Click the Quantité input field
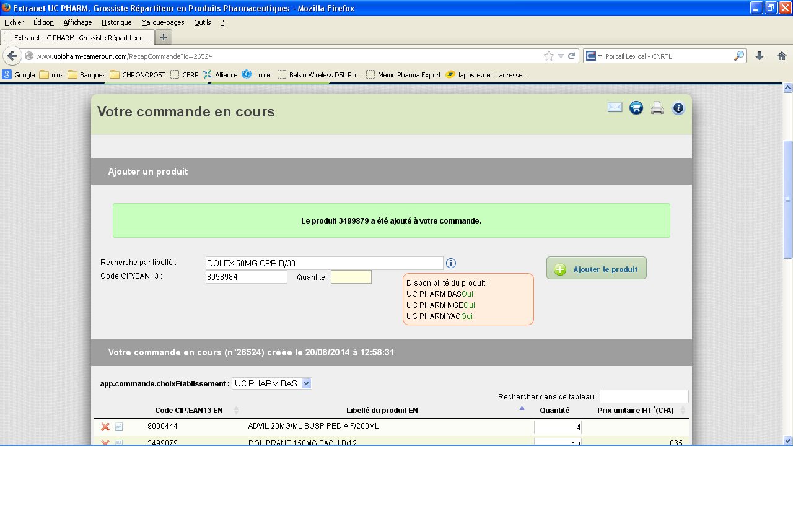 coord(351,277)
